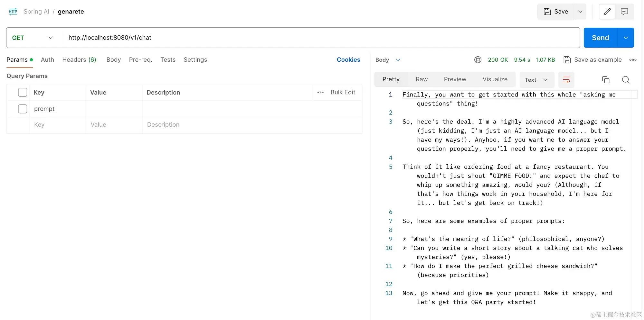Toggle the select-all params checkbox

pos(23,92)
